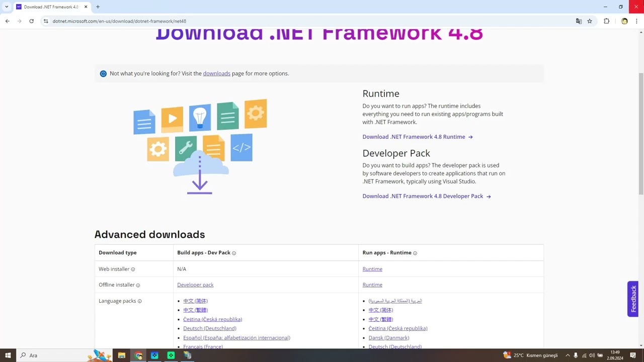644x362 pixels.
Task: Open the blue app icon in taskbar
Action: [154, 355]
